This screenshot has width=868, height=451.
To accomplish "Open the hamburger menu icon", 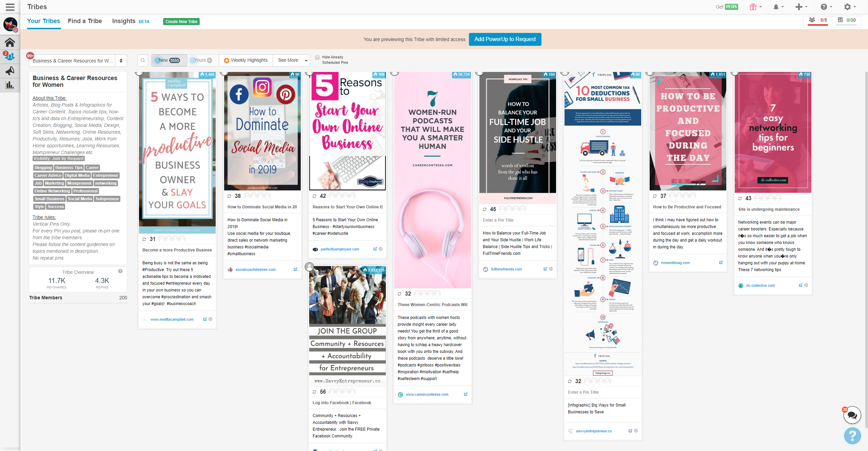I will click(x=10, y=7).
